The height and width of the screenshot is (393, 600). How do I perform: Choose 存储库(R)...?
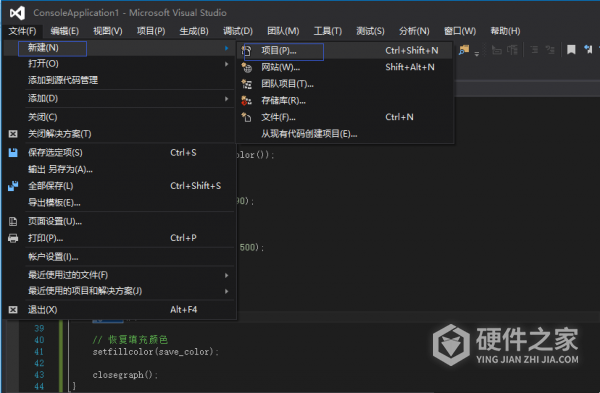click(344, 101)
